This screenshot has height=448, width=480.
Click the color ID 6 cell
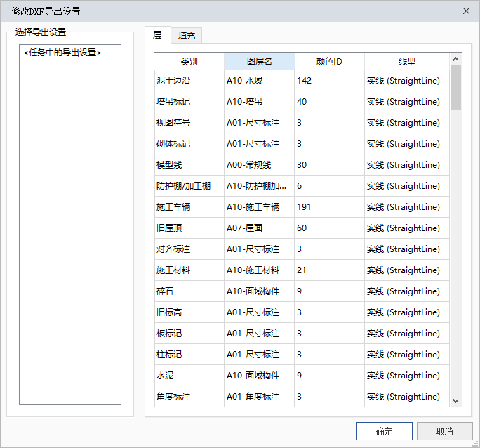click(329, 186)
